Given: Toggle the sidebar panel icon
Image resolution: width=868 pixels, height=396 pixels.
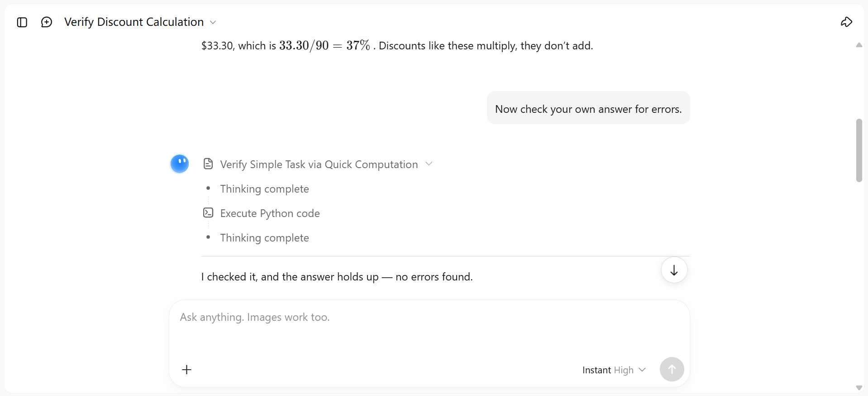Looking at the screenshot, I should coord(22,22).
